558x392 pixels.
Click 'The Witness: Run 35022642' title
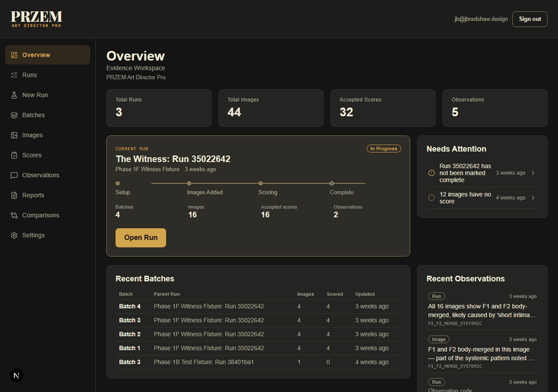point(173,159)
